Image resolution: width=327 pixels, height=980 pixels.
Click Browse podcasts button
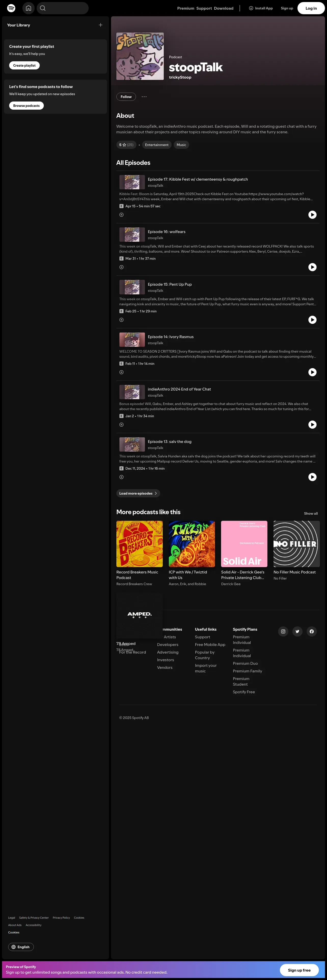26,106
